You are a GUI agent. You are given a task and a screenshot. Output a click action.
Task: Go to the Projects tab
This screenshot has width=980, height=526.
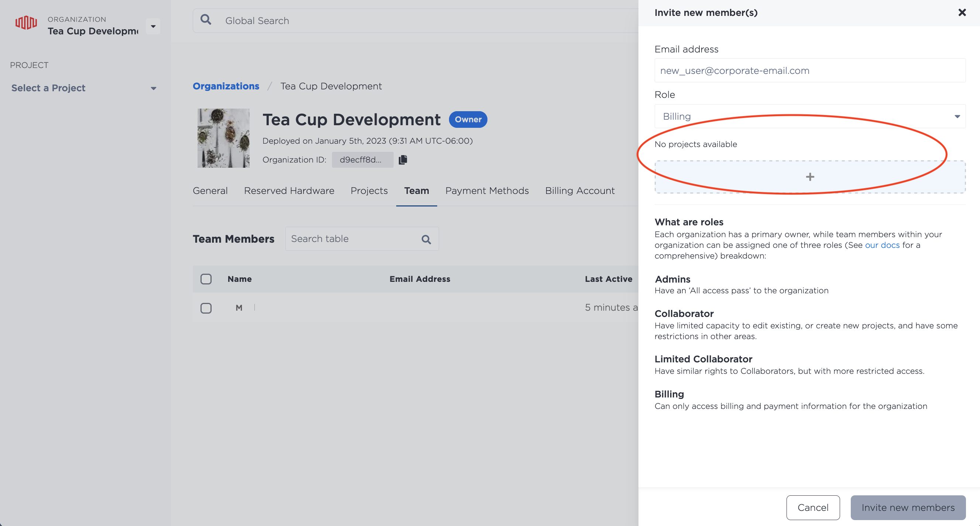(369, 191)
